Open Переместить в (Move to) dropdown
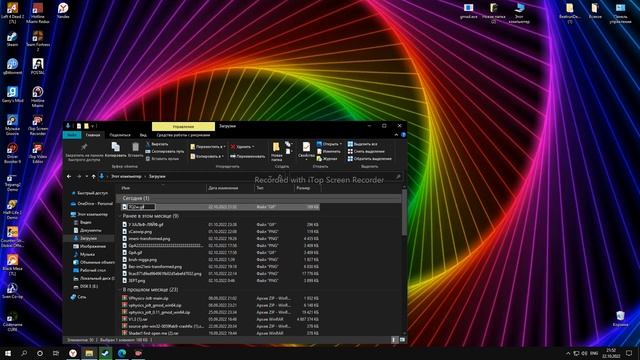The height and width of the screenshot is (360, 640). pyautogui.click(x=208, y=147)
